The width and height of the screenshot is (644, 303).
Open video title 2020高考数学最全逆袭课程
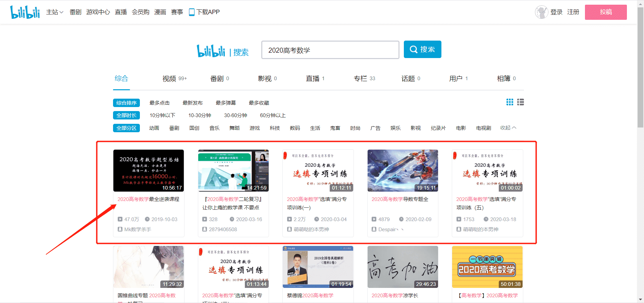click(x=148, y=199)
